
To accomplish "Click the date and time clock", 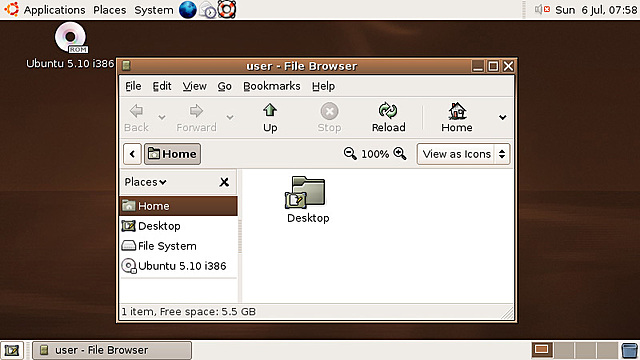I will click(x=596, y=10).
